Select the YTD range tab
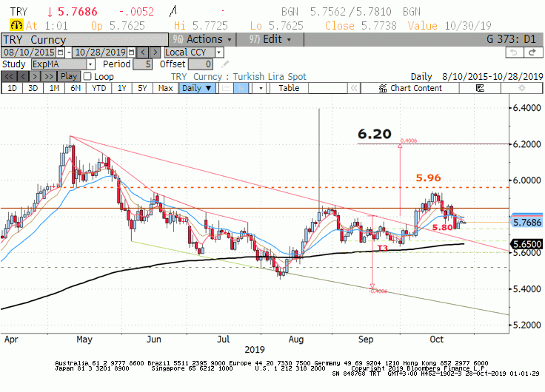Image resolution: width=545 pixels, height=392 pixels. [x=99, y=88]
